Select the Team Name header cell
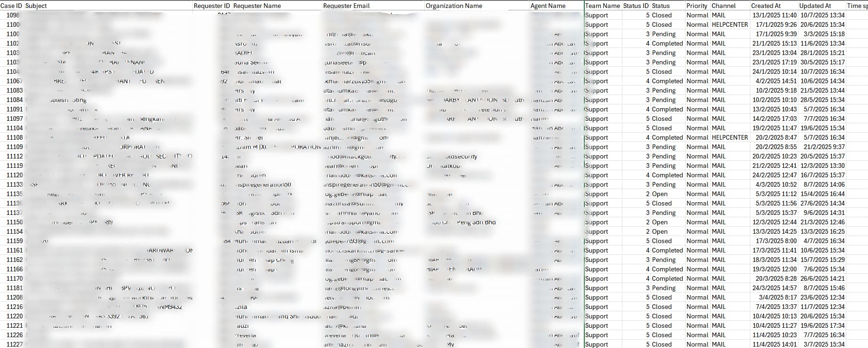Screen dimensions: 868x348 (x=602, y=6)
